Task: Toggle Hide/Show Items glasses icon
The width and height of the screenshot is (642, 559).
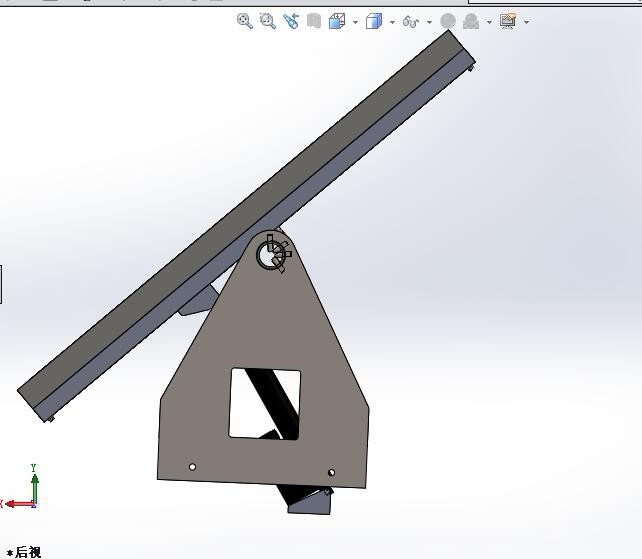Action: 410,21
